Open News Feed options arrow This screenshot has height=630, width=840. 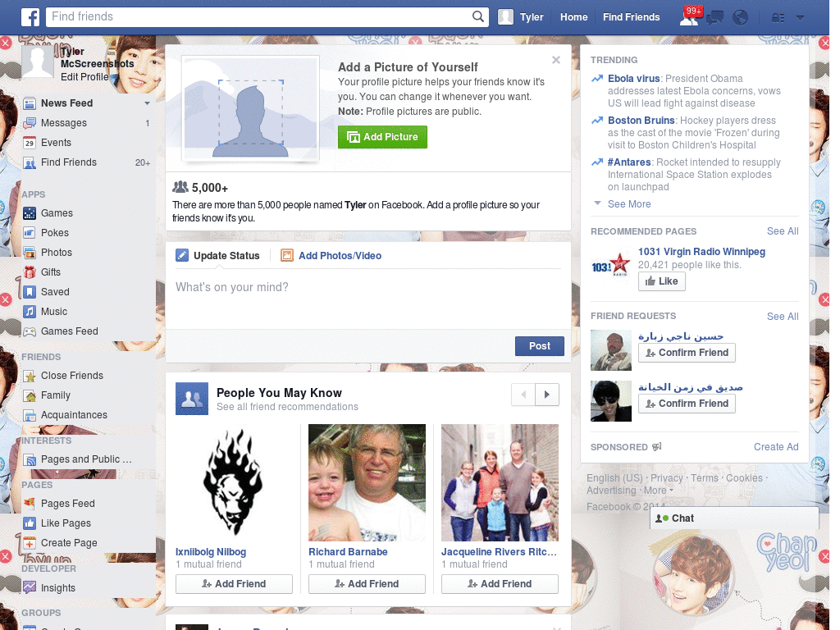click(147, 103)
